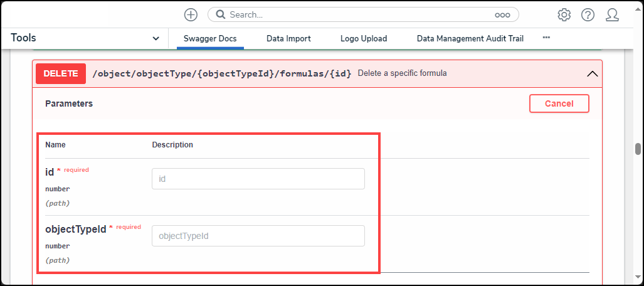Click the red DELETE method badge
This screenshot has width=644, height=286.
(x=61, y=73)
